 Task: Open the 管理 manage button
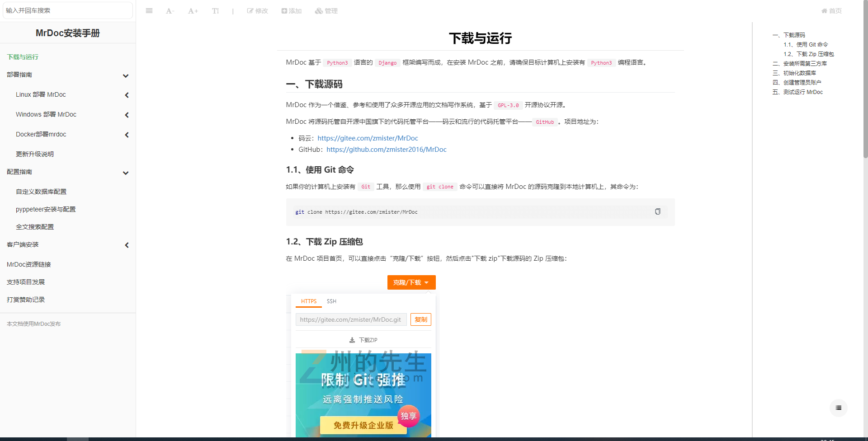pos(326,11)
